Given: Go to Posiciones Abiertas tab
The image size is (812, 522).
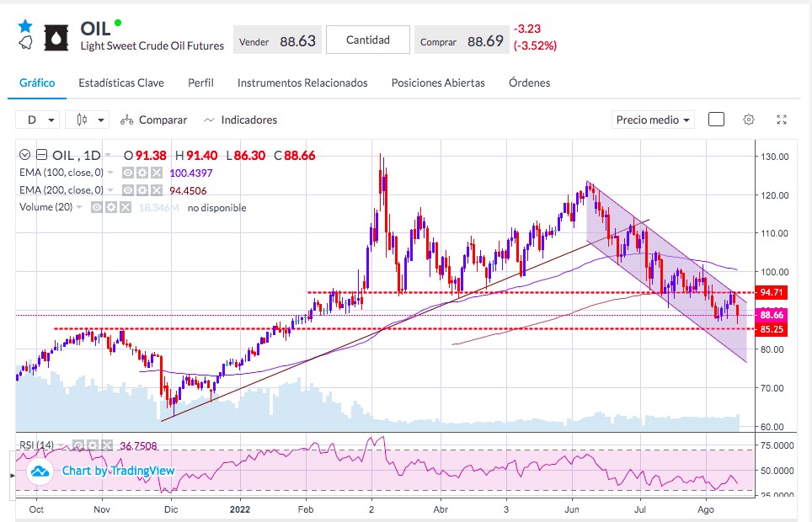Looking at the screenshot, I should [x=438, y=83].
